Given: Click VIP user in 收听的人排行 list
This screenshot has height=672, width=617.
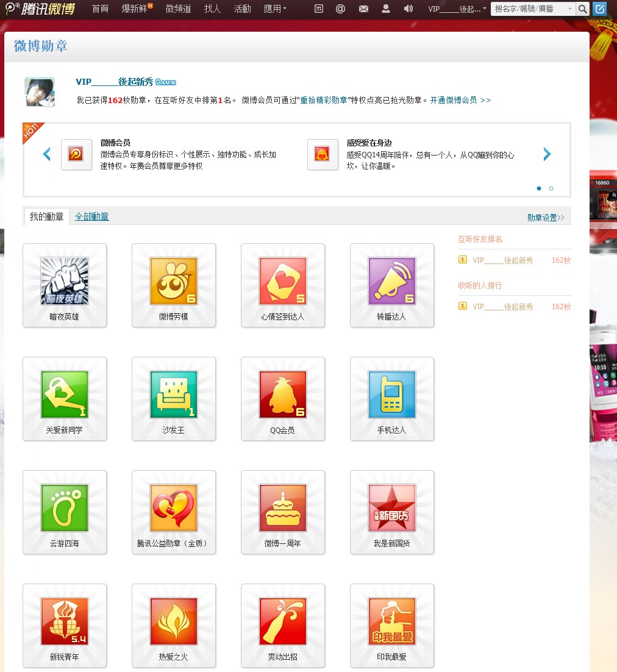Looking at the screenshot, I should (503, 307).
